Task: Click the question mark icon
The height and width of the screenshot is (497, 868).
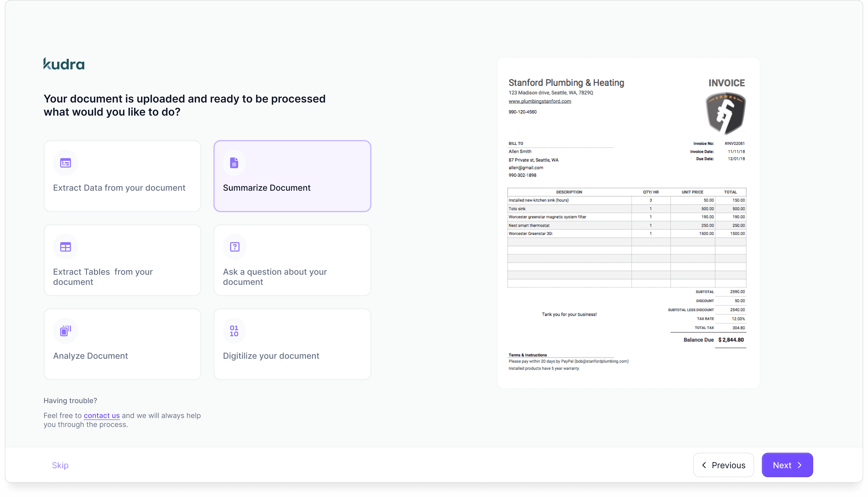Action: [234, 247]
